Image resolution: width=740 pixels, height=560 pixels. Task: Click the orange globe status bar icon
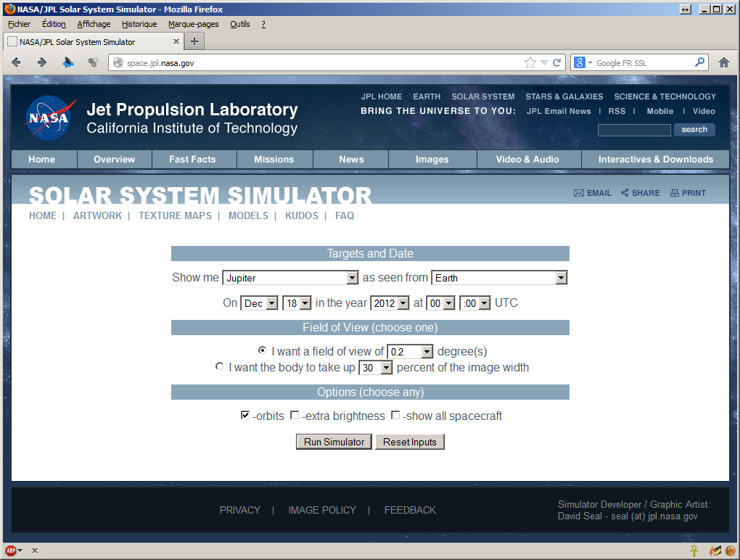731,550
